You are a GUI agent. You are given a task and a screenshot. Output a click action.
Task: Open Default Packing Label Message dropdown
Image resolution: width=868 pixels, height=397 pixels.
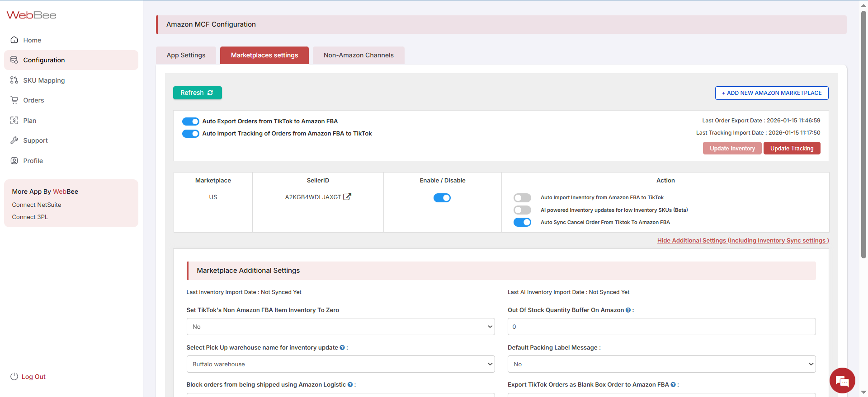tap(661, 364)
